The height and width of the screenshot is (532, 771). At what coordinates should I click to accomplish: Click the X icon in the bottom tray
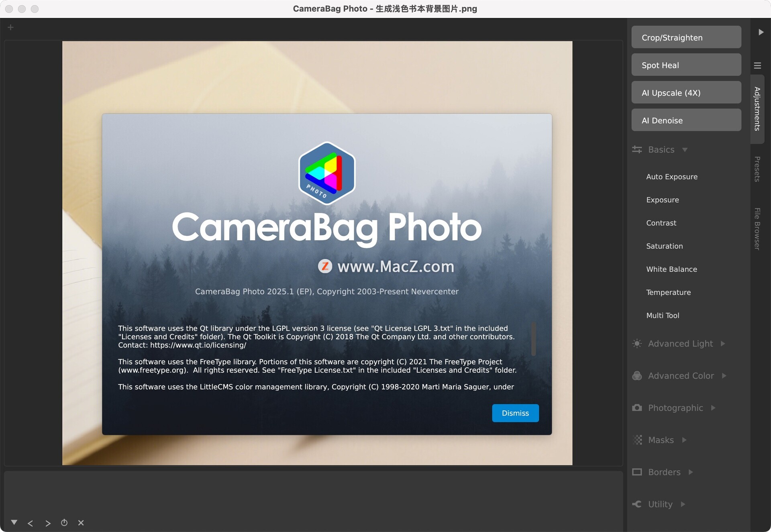(81, 523)
